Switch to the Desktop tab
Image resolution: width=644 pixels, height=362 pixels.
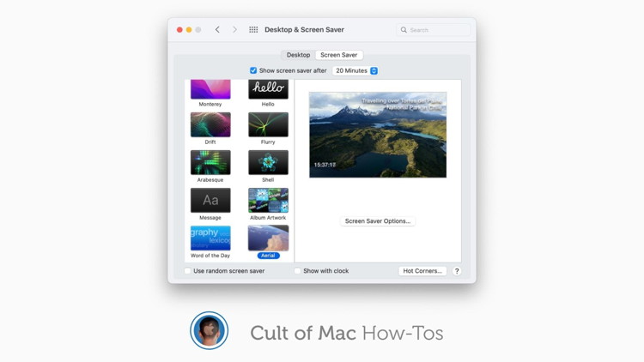click(x=298, y=55)
